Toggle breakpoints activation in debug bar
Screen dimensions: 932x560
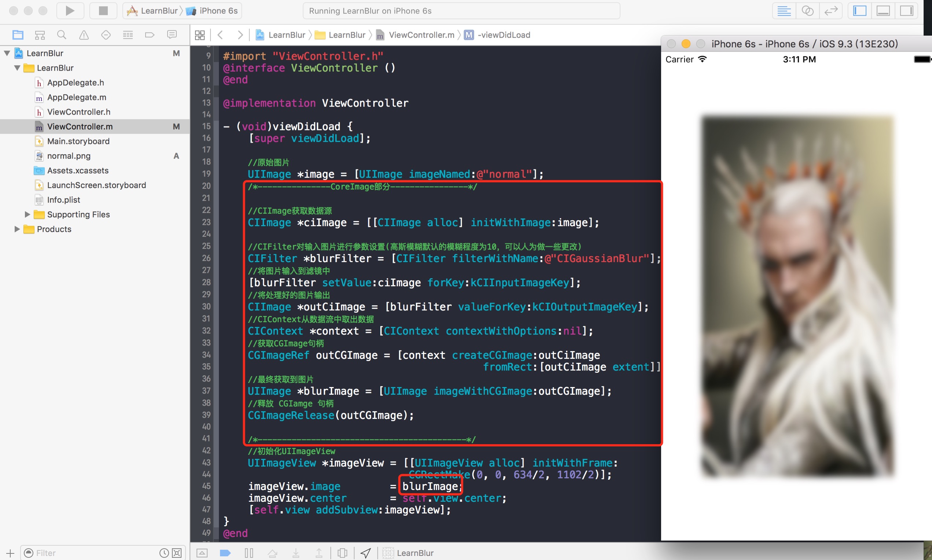[225, 553]
